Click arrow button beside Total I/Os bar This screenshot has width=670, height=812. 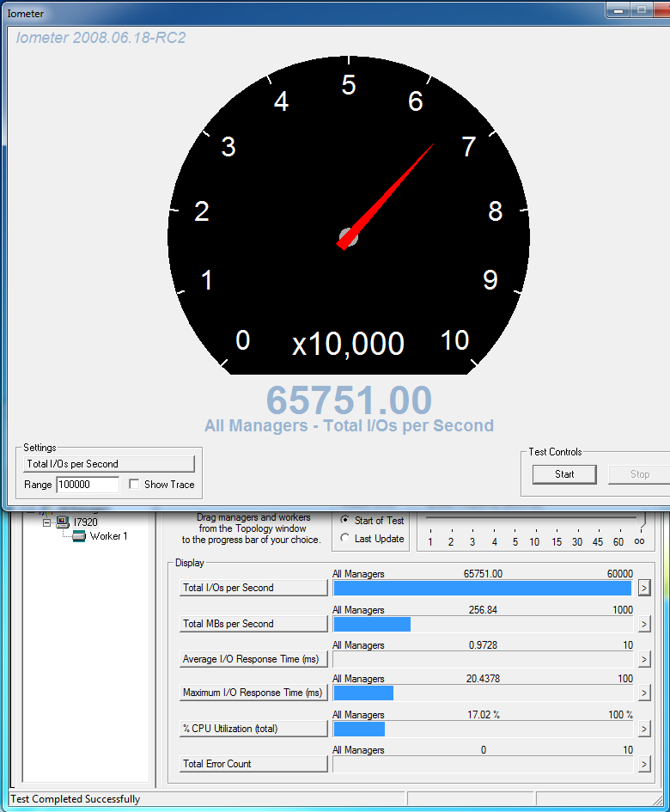(x=644, y=588)
